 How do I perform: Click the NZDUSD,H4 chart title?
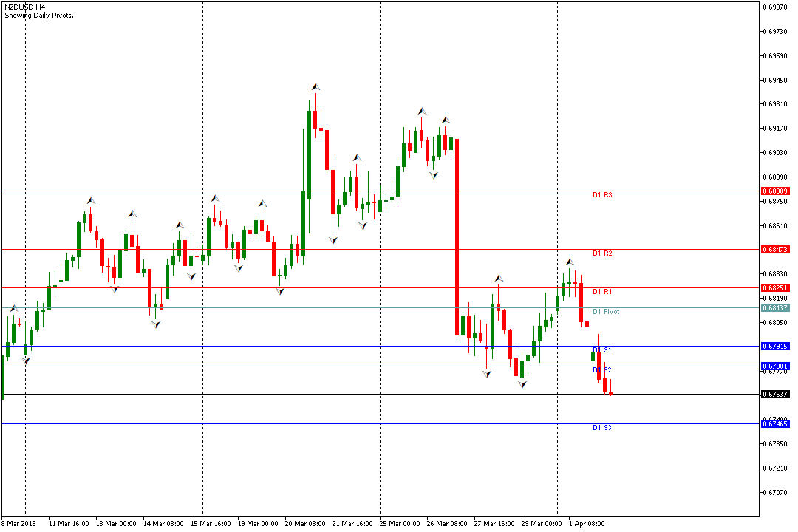pyautogui.click(x=24, y=6)
